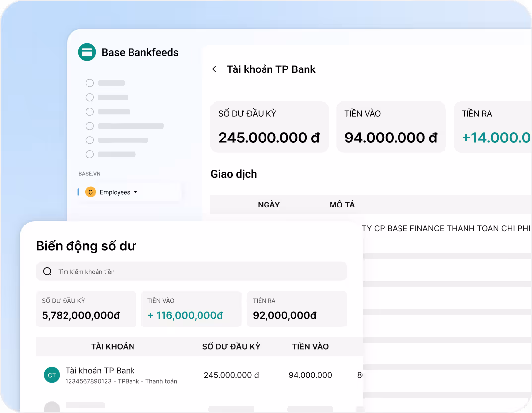Open the Tài khoản TP Bank account row

pyautogui.click(x=199, y=375)
